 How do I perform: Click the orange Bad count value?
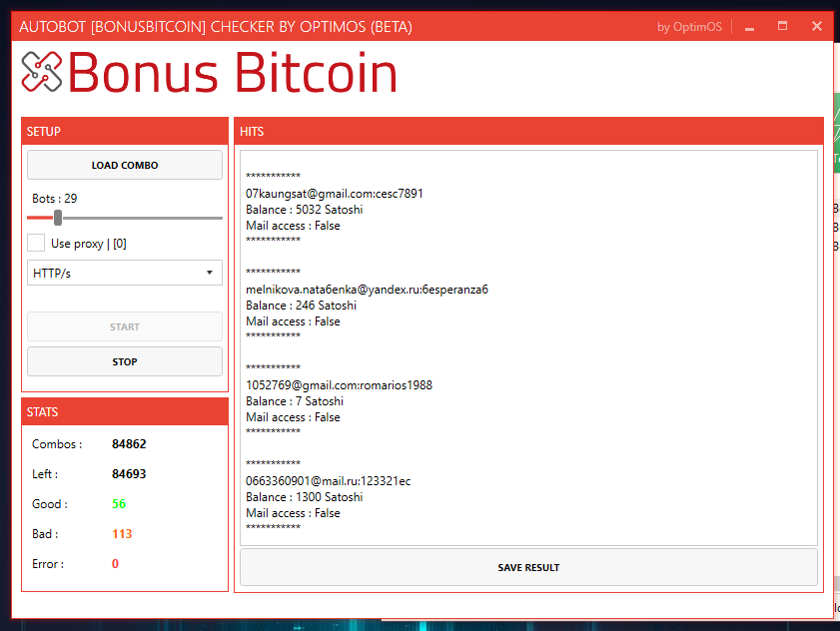click(x=122, y=533)
